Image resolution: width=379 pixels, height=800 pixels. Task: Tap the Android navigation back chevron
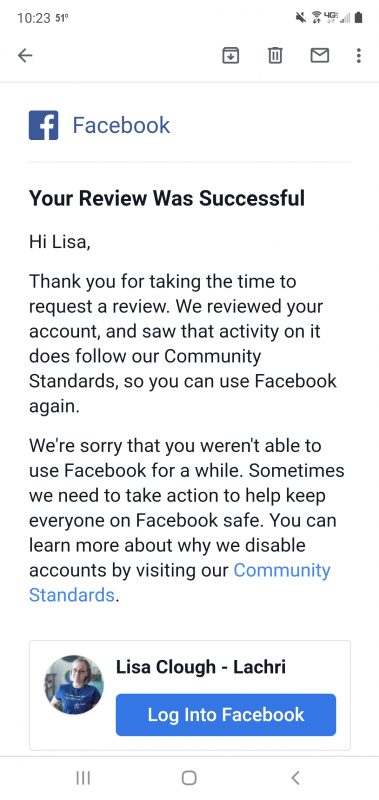point(295,778)
